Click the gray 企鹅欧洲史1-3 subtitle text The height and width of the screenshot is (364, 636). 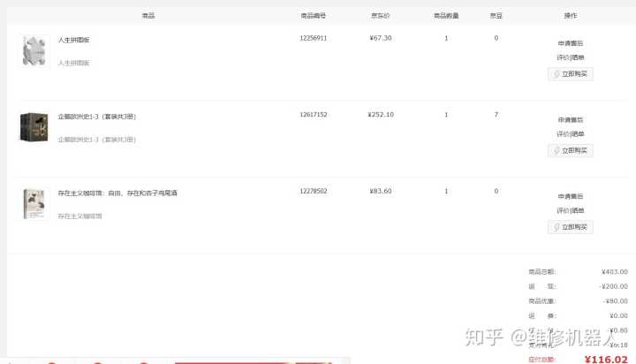tap(96, 140)
